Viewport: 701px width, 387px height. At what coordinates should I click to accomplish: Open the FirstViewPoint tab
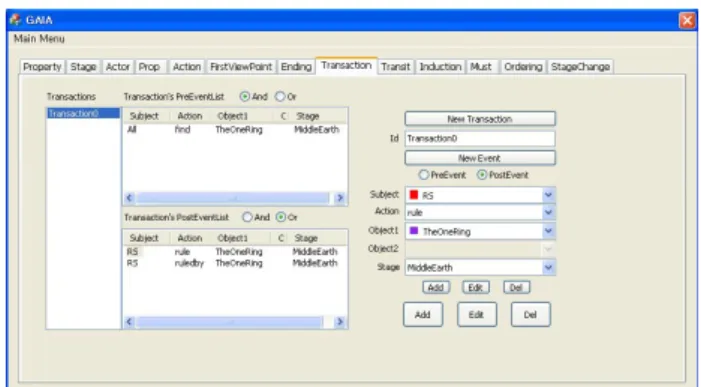click(241, 67)
